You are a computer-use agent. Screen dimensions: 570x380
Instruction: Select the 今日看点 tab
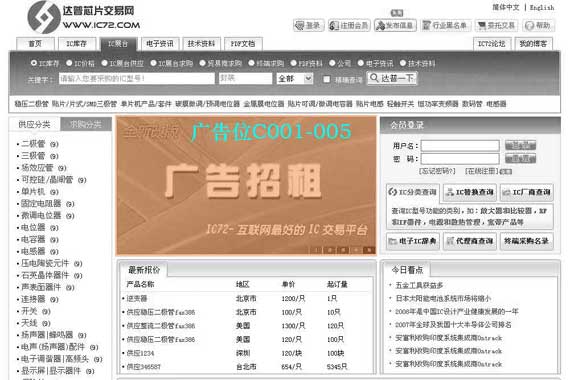[x=407, y=270]
